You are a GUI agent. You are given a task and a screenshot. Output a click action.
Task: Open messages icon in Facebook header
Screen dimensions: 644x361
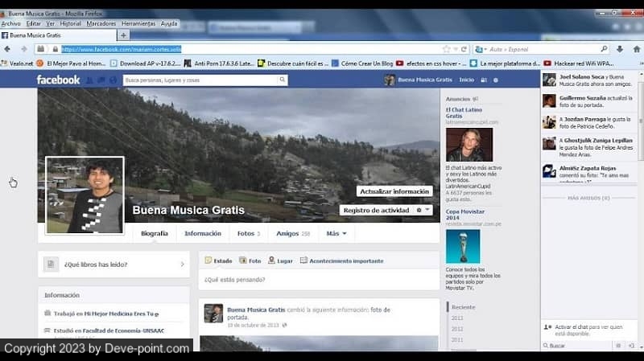click(x=101, y=80)
